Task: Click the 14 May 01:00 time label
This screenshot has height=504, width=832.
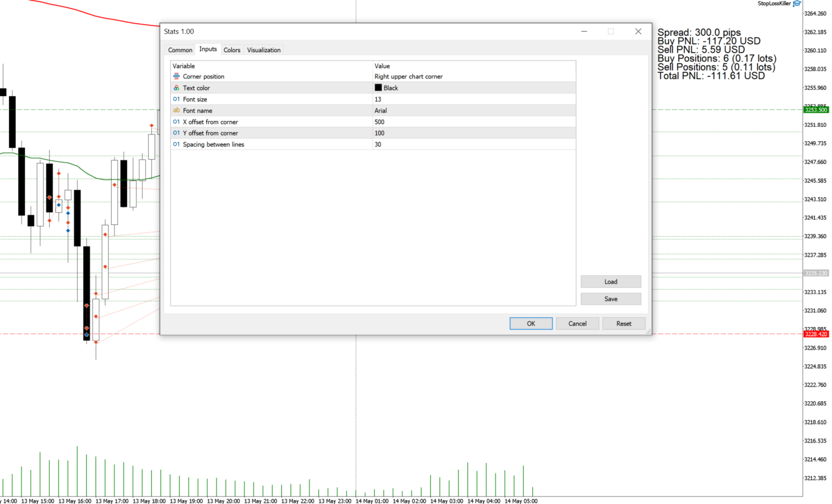Action: (x=372, y=501)
